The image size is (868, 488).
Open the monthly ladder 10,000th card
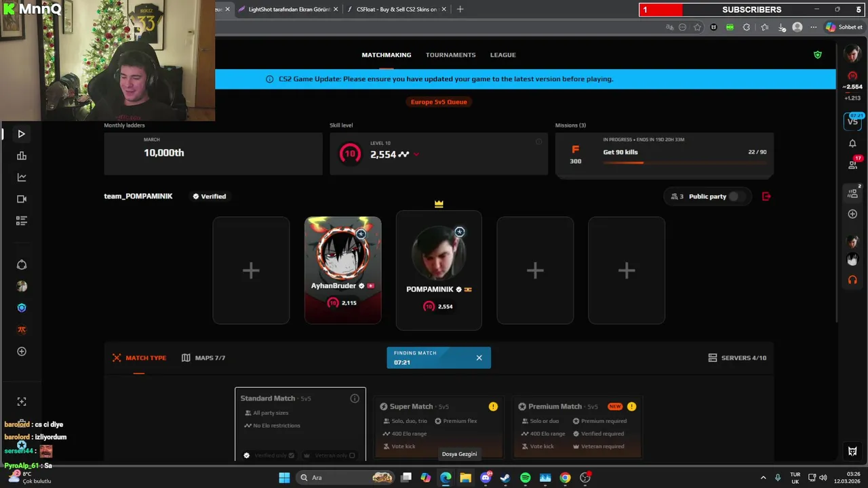(213, 153)
